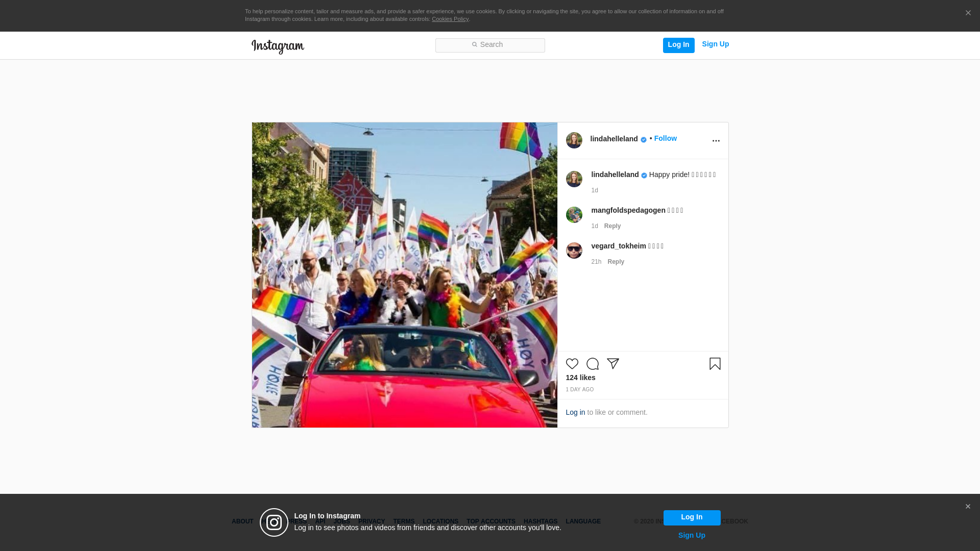Open the HASHTAGS footer link
Viewport: 980px width, 551px height.
pyautogui.click(x=540, y=521)
